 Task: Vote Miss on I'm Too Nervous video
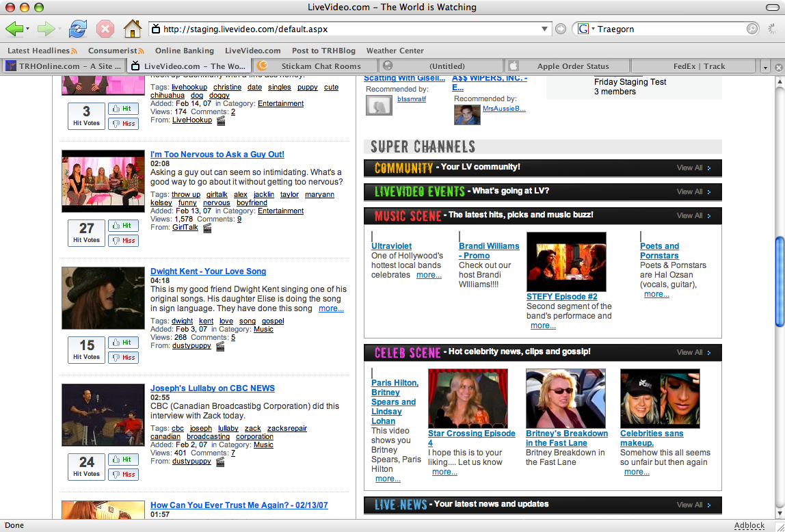[x=123, y=240]
